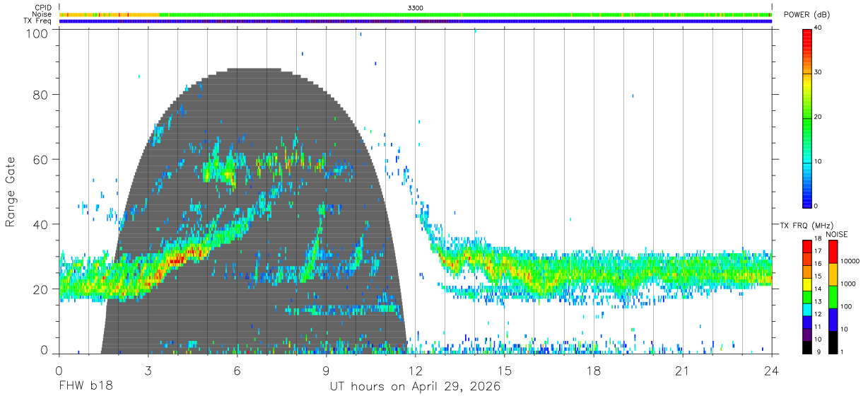Click the 30 label on power scale
Screen dimensions: 868x401
point(819,73)
